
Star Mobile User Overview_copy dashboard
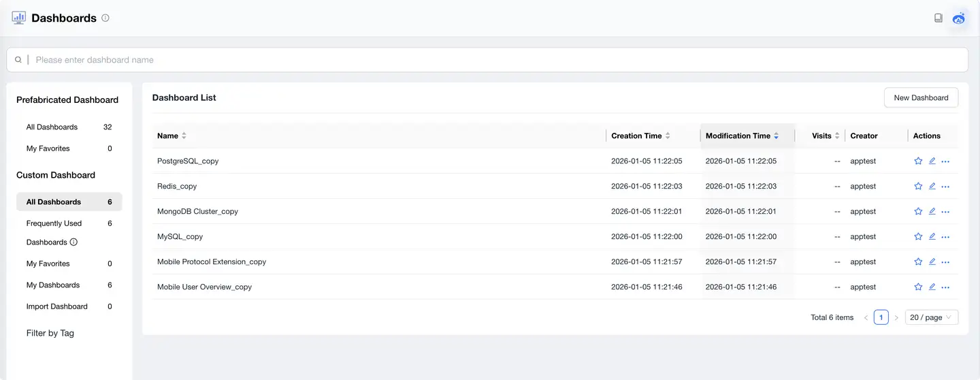coord(918,287)
